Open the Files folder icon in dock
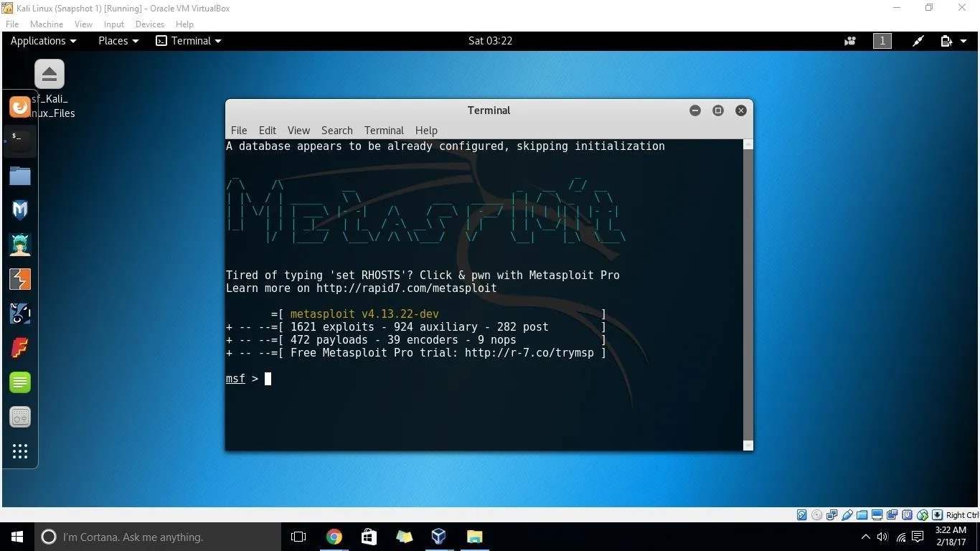This screenshot has height=551, width=980. coord(20,175)
